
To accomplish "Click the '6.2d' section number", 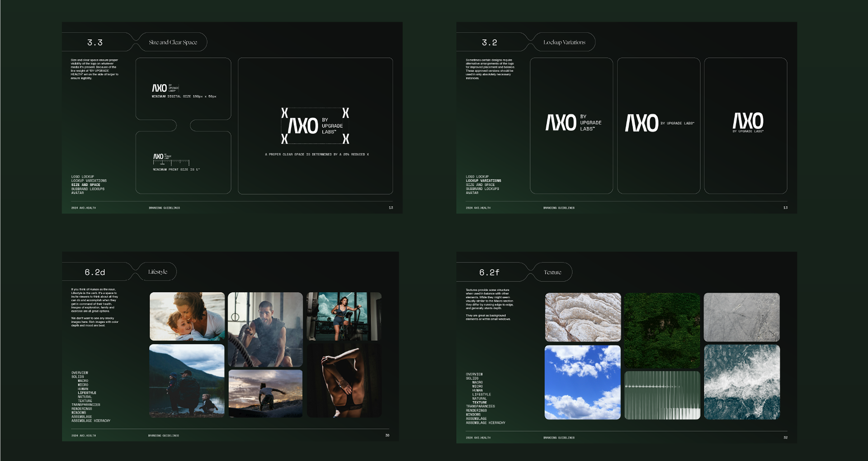I will click(95, 272).
